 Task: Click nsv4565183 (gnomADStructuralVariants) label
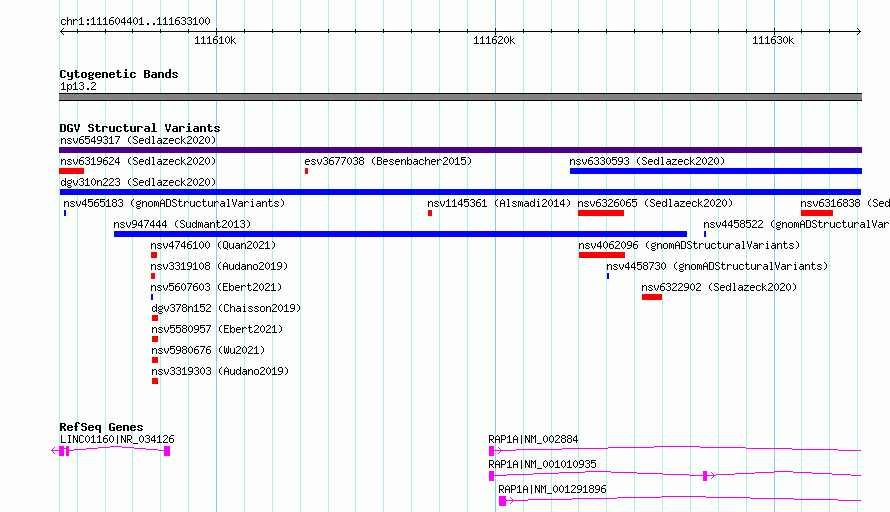tap(174, 203)
